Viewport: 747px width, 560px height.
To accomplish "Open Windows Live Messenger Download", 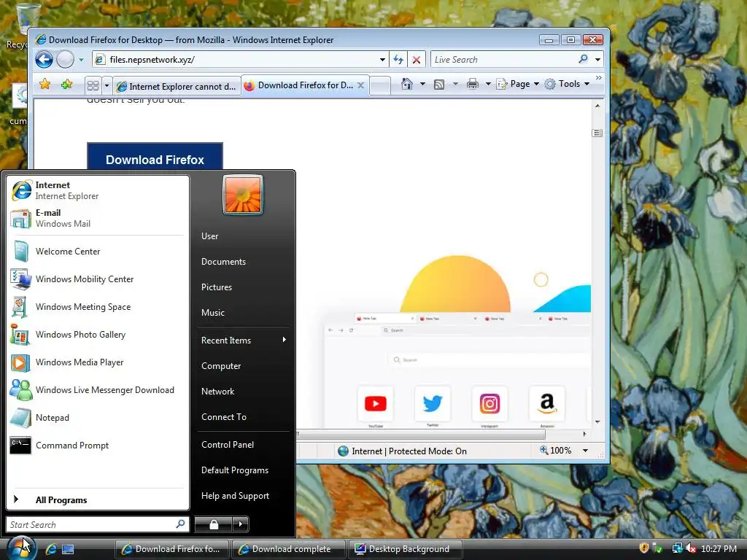I will coord(97,390).
